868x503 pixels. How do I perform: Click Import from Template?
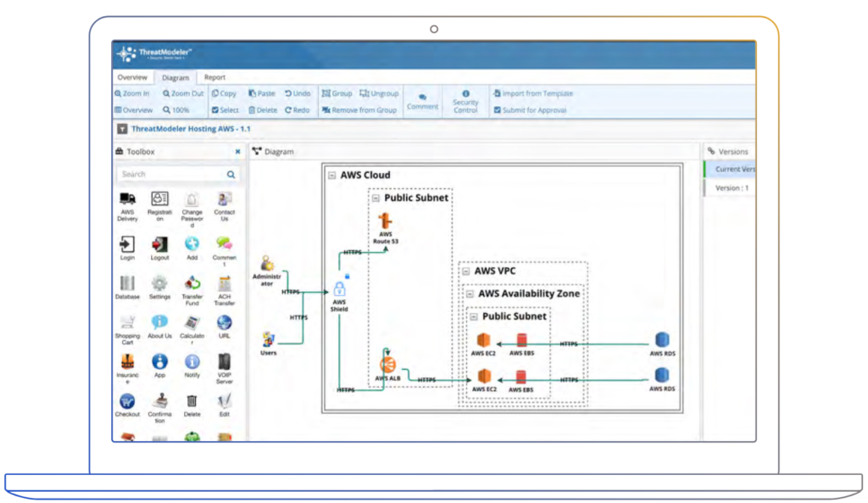tap(533, 93)
